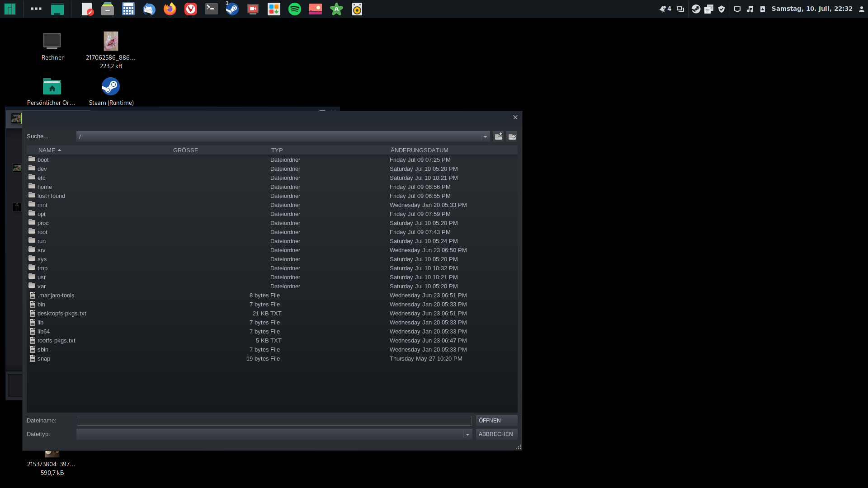Click into the Dateiname text field
868x488 pixels.
(x=274, y=421)
